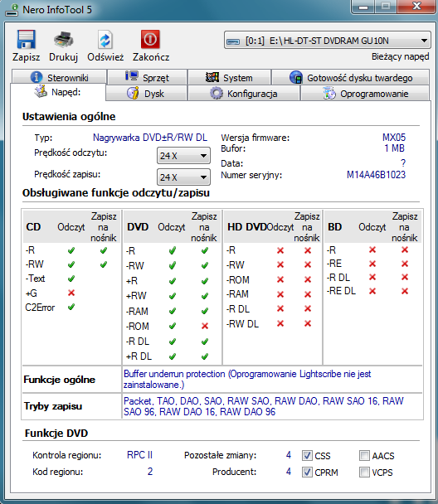Toggle the CSS checkbox
The height and width of the screenshot is (504, 438).
coord(307,455)
